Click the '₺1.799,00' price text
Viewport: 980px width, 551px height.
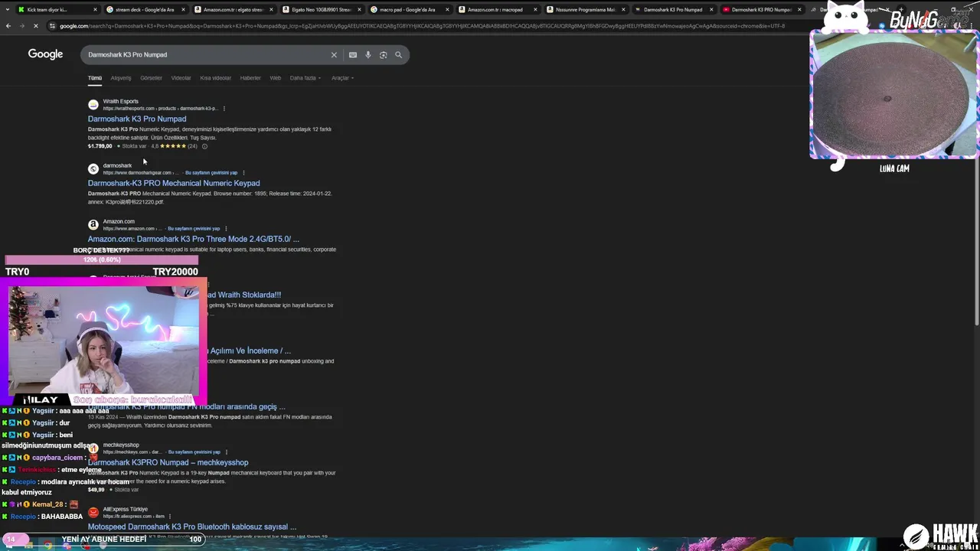(x=100, y=146)
